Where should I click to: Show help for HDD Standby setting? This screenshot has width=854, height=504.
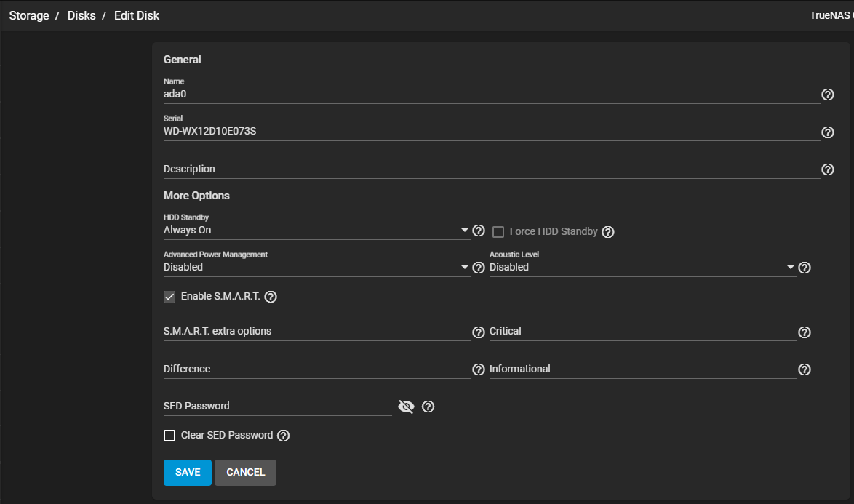tap(479, 231)
